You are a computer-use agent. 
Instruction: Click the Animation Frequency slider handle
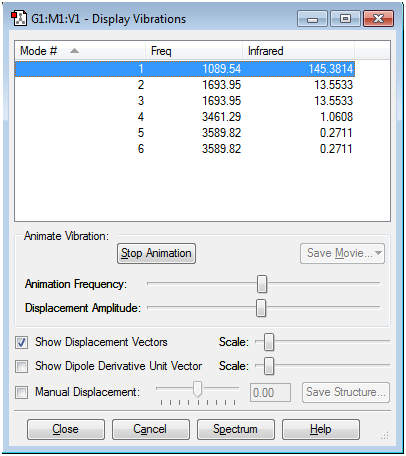(262, 284)
